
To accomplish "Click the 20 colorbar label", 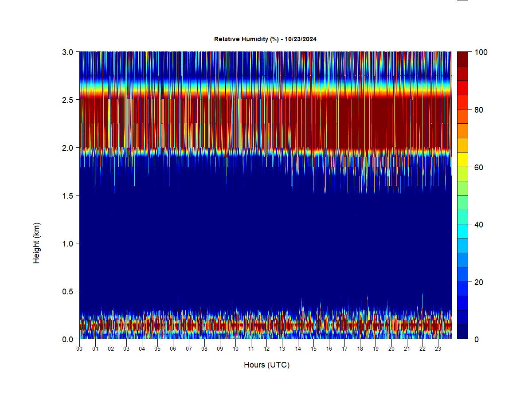I will (478, 282).
